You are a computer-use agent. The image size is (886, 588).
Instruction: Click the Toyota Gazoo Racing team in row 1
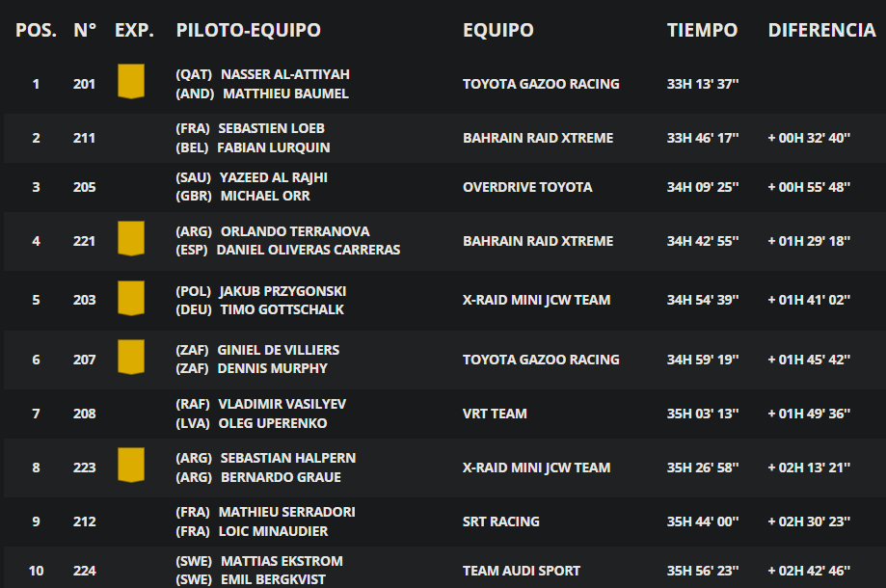pos(541,84)
